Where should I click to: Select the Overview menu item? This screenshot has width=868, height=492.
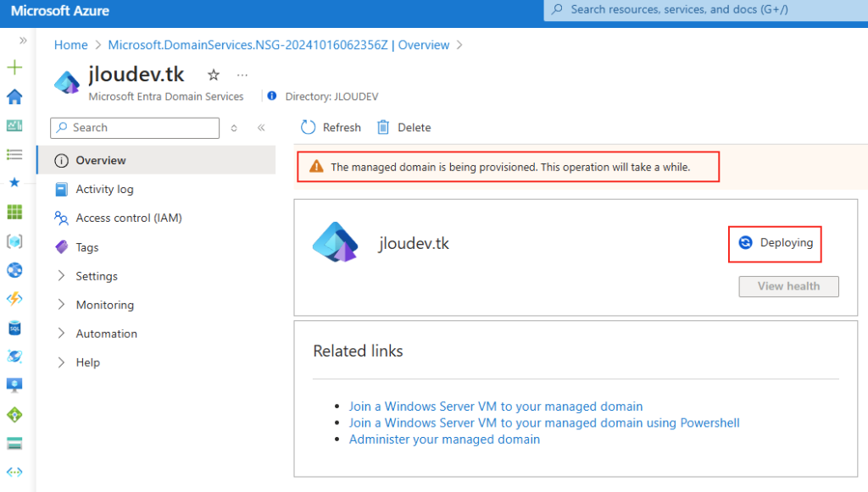point(157,160)
